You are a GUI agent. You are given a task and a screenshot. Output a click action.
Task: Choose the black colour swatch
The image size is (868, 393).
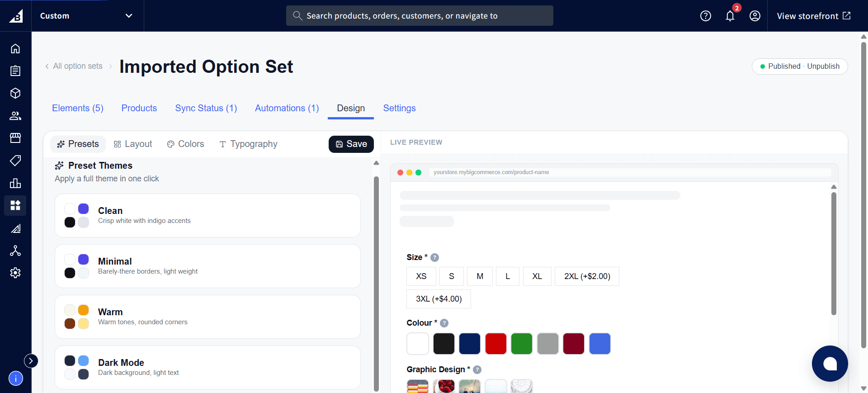tap(444, 344)
